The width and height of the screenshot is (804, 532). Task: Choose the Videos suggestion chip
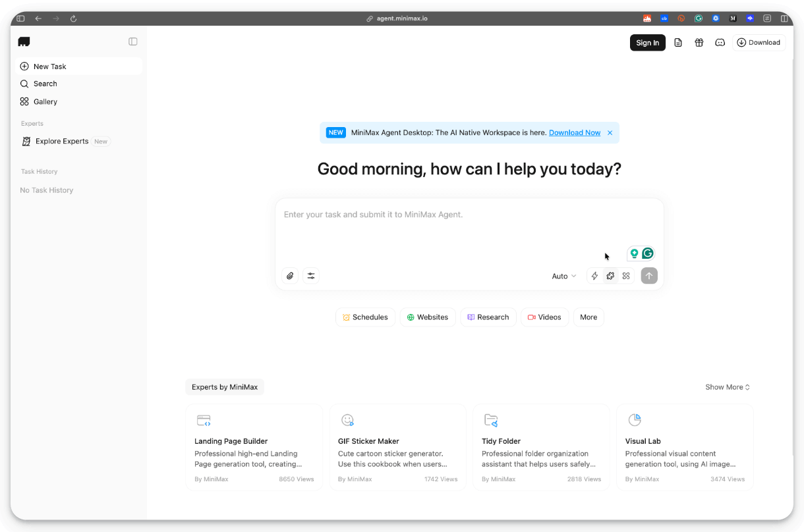pyautogui.click(x=544, y=317)
